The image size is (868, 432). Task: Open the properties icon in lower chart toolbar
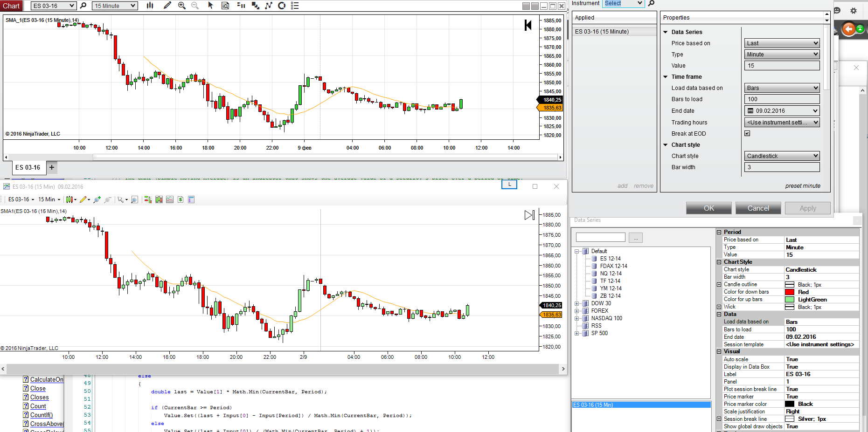pos(191,199)
